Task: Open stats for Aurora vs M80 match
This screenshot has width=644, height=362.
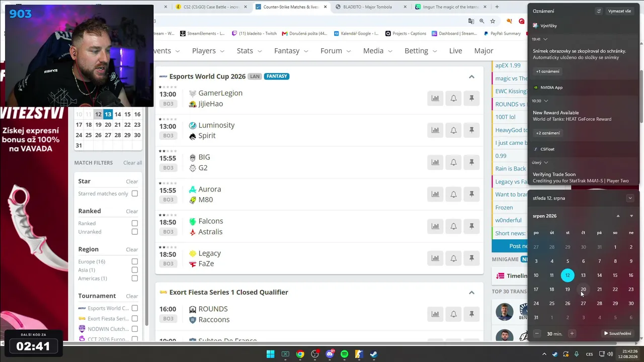Action: 435,194
